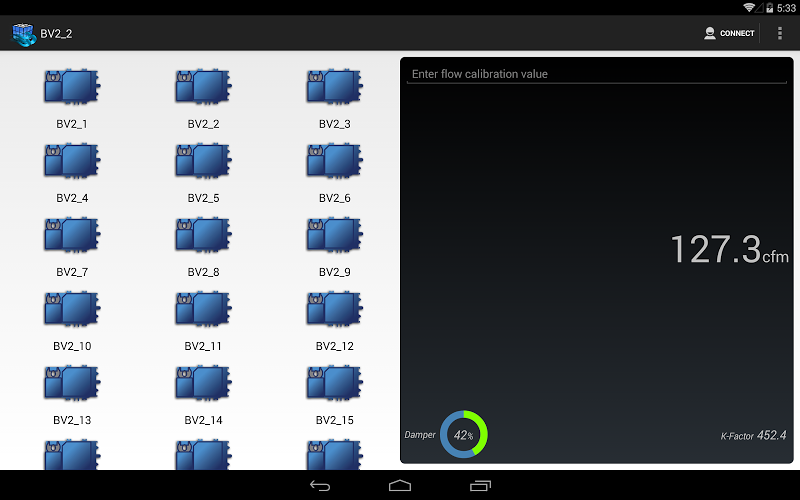Tap the Android Home navigation button

coord(400,485)
